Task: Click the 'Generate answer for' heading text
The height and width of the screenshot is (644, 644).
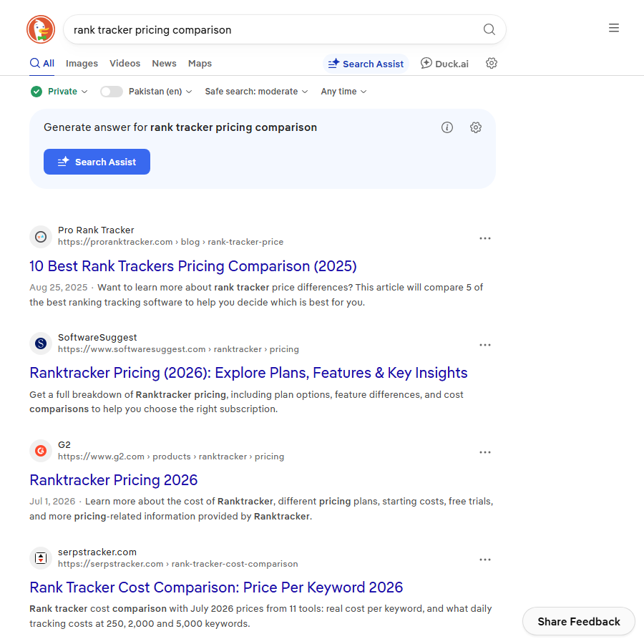Action: (180, 127)
